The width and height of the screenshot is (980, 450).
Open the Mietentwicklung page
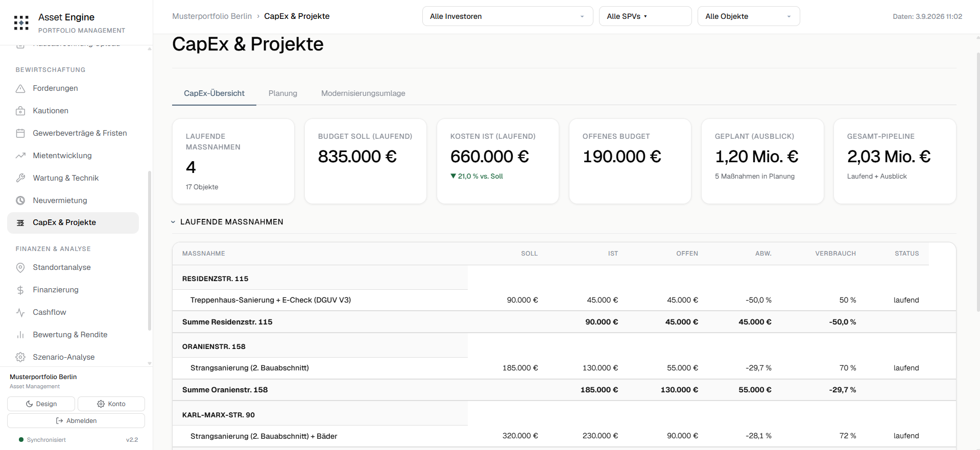[73, 156]
